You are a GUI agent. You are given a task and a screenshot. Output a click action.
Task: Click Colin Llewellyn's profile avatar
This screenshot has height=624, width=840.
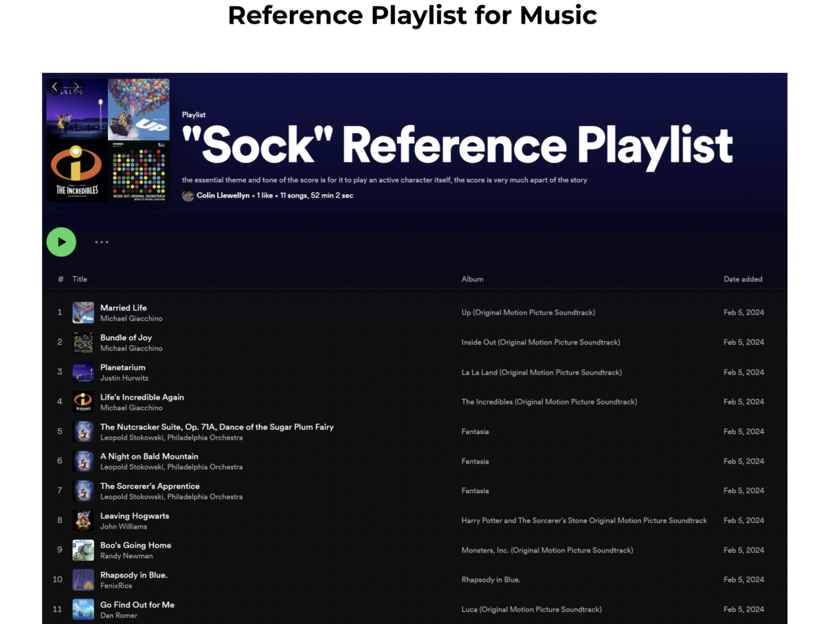(188, 196)
